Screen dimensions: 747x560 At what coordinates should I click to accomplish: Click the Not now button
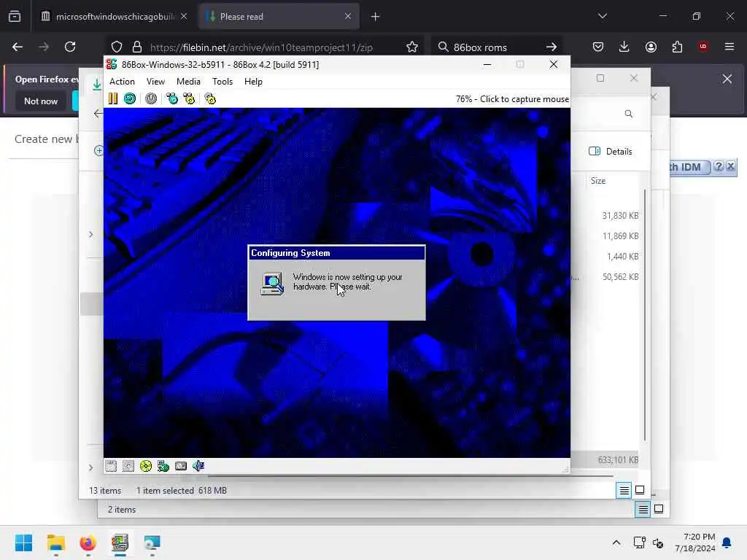[x=41, y=101]
